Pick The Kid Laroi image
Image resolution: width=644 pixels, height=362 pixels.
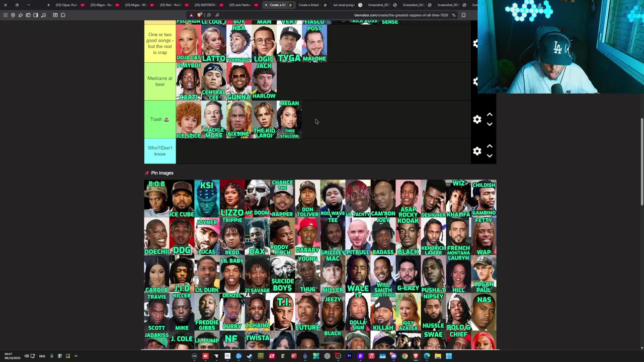[264, 120]
